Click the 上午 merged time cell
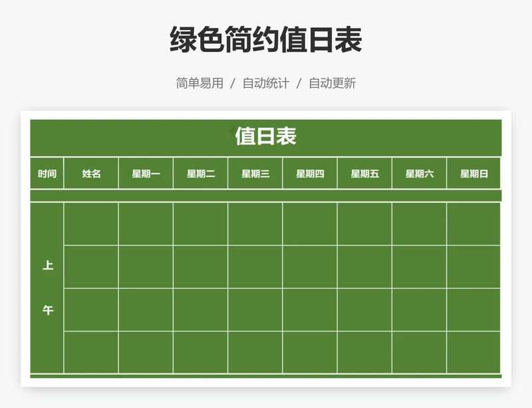532x408 pixels. click(x=47, y=288)
